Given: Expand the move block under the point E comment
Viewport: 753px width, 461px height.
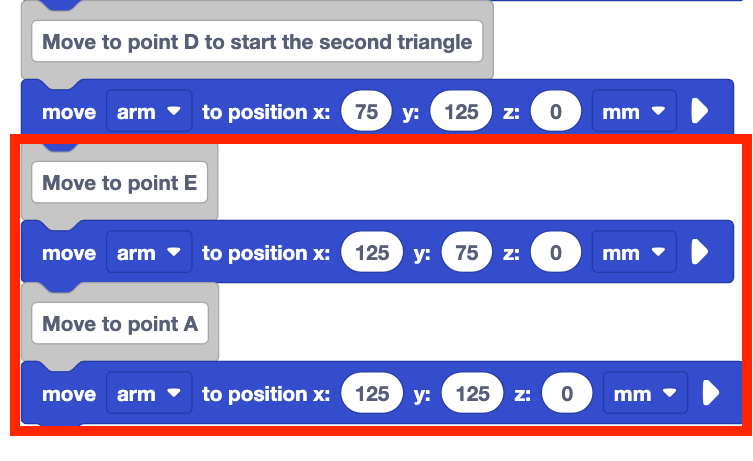Looking at the screenshot, I should [700, 253].
